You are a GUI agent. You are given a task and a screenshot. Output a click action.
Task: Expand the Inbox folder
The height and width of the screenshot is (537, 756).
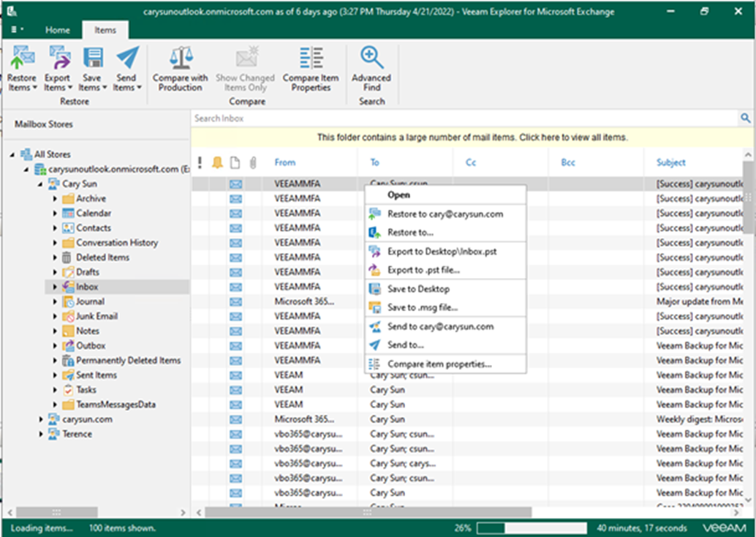[55, 287]
